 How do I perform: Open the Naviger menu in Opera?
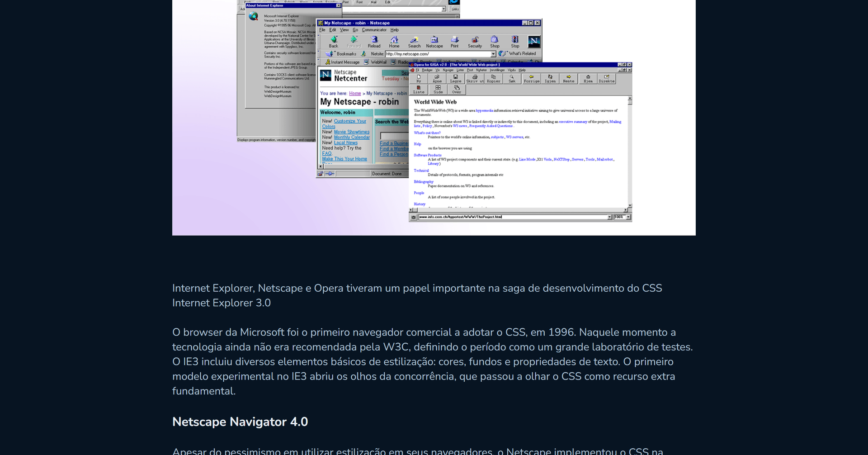point(448,70)
